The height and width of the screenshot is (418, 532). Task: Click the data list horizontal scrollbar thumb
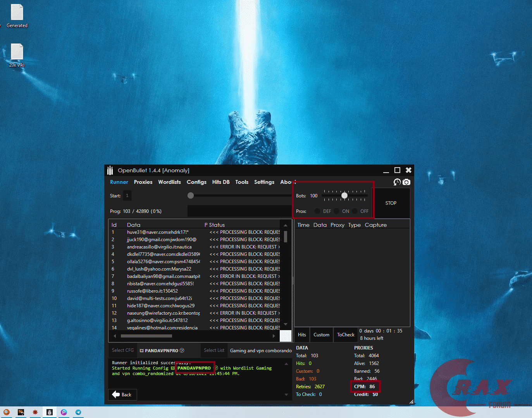click(146, 336)
